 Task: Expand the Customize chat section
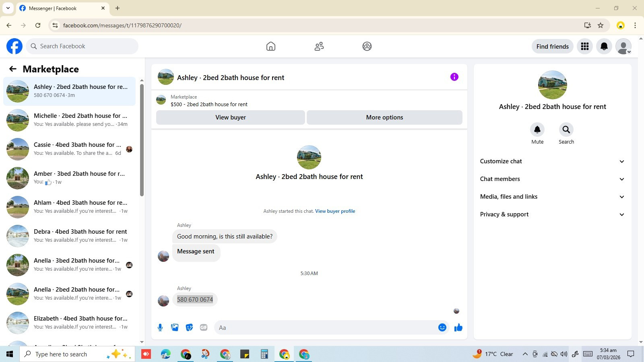point(552,161)
